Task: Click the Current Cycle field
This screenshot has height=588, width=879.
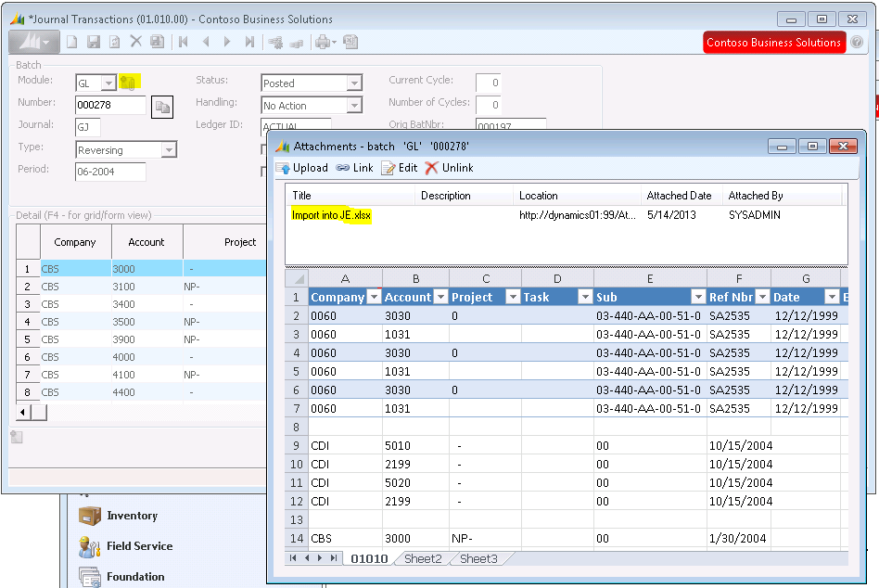Action: [489, 83]
